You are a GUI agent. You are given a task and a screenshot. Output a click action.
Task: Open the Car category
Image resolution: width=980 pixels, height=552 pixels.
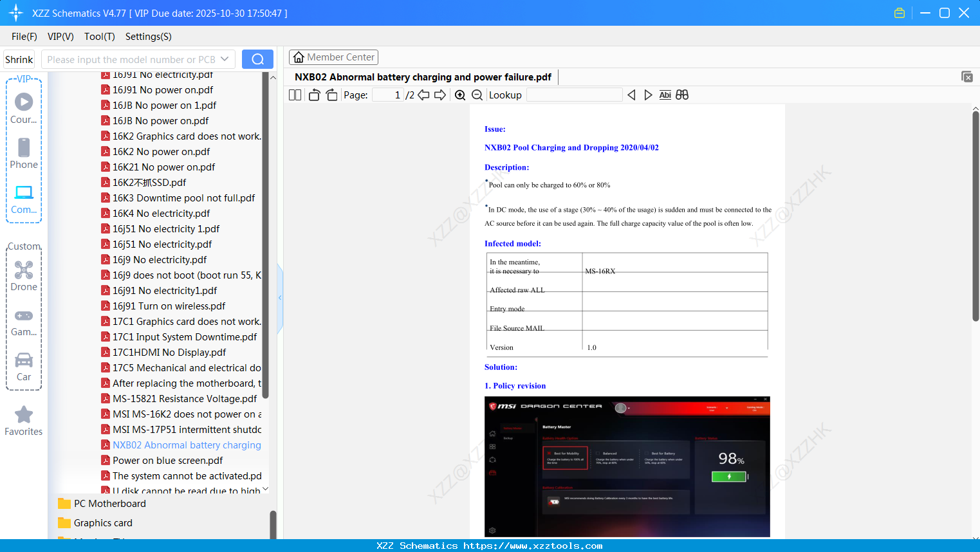24,367
